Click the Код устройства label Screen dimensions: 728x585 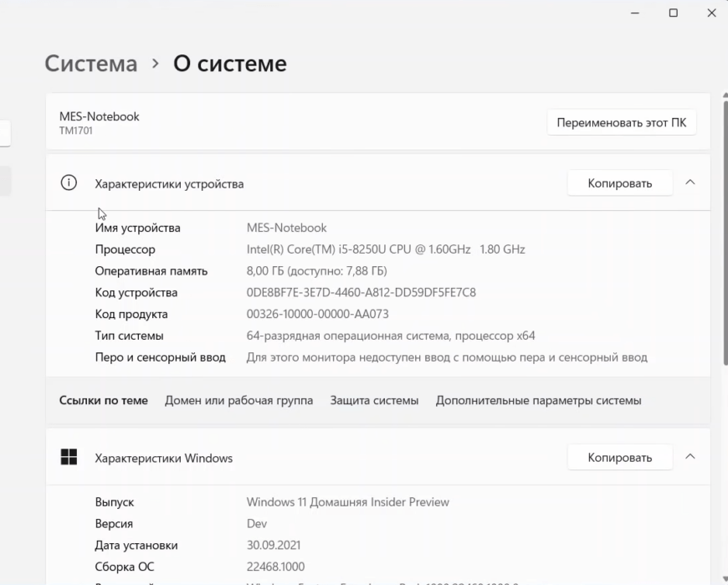pos(136,293)
